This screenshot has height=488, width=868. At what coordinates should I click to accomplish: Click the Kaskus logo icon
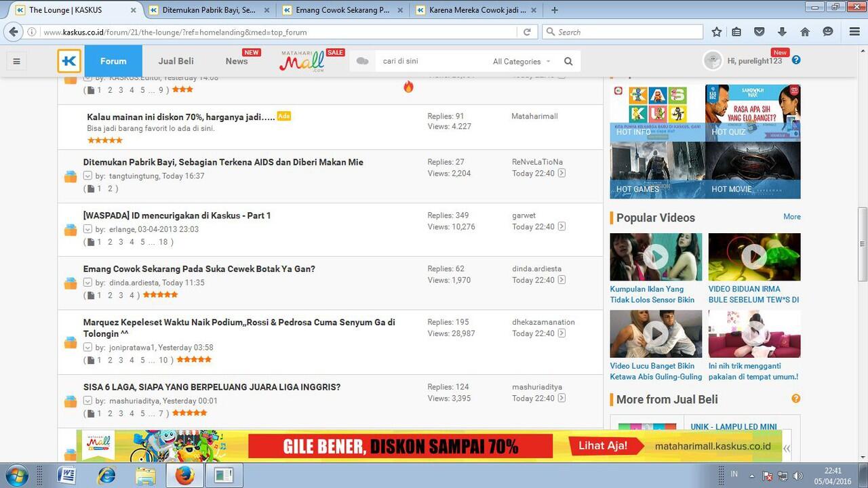point(69,61)
